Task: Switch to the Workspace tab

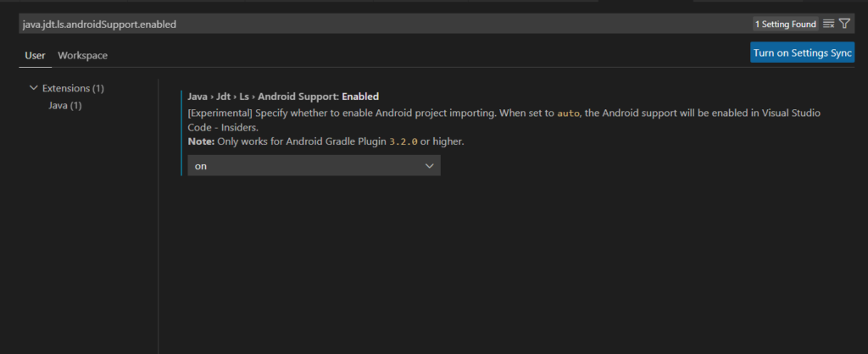Action: pyautogui.click(x=82, y=55)
